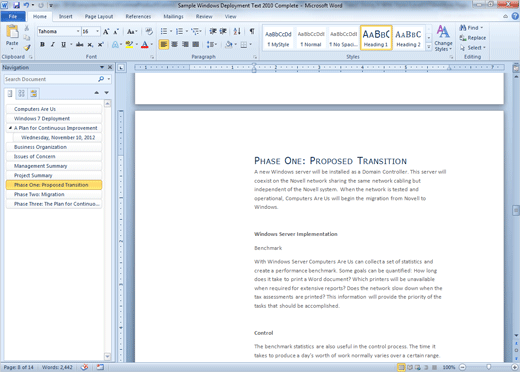Viewport: 520px width, 372px height.
Task: Select browse pages thumbnail view in Navigation
Action: 22,93
